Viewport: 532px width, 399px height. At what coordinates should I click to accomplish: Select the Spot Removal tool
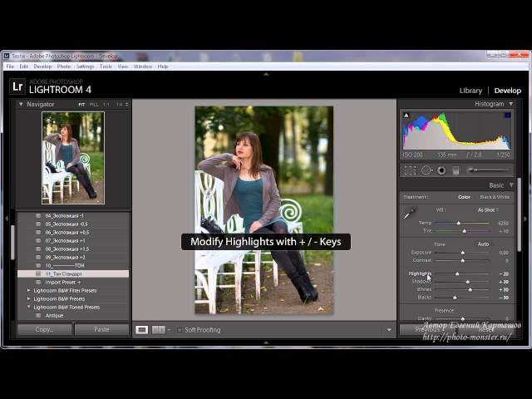pyautogui.click(x=426, y=170)
